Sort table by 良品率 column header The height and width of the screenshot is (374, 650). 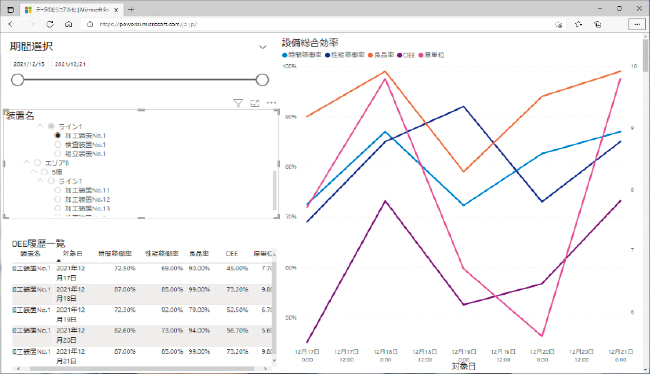(x=199, y=253)
